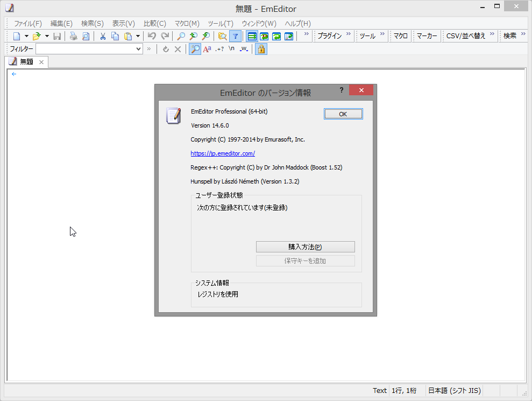
Task: Click the lock icon in the filter toolbar
Action: pos(260,49)
